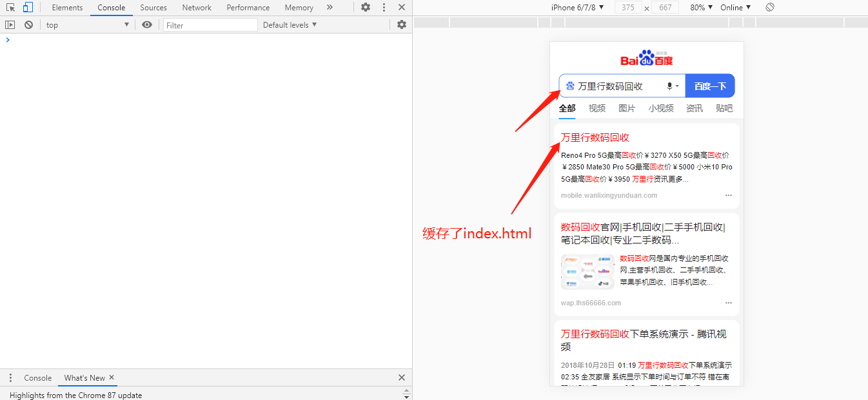Open console settings gear icon

pos(402,24)
